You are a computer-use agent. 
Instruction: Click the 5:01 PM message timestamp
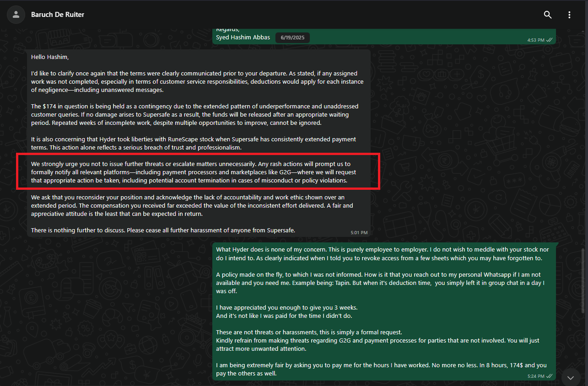[x=359, y=233]
